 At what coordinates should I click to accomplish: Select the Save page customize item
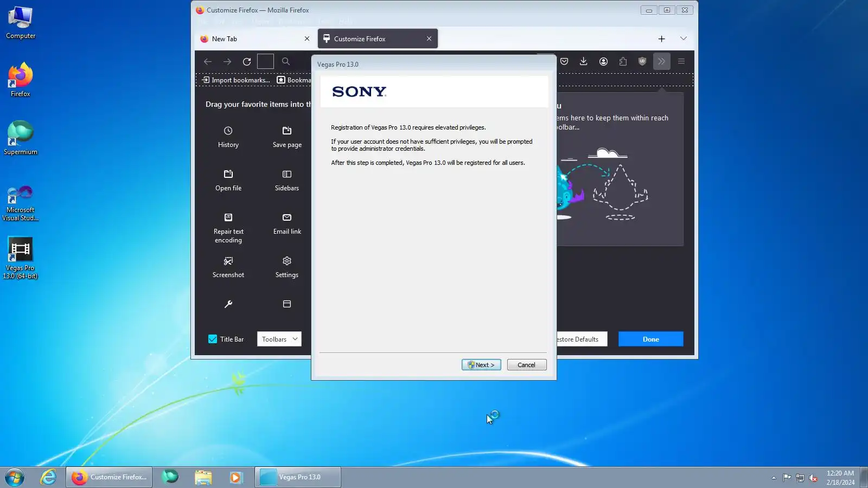tap(287, 137)
